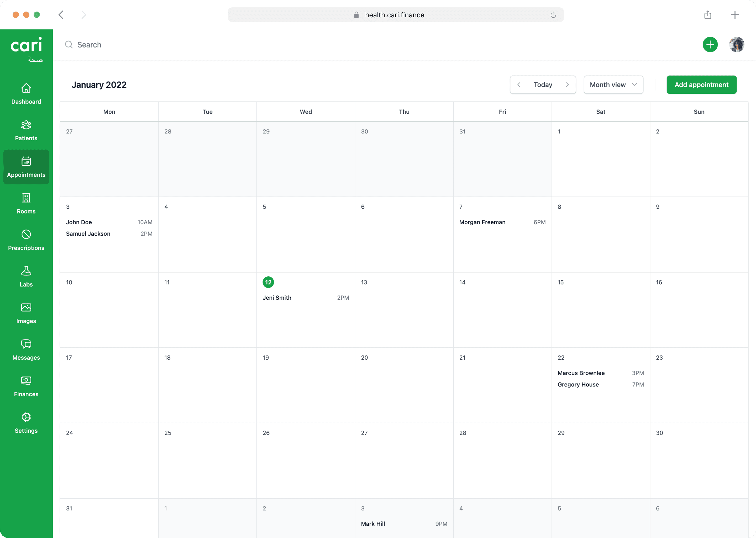Open the Rooms section

[26, 203]
